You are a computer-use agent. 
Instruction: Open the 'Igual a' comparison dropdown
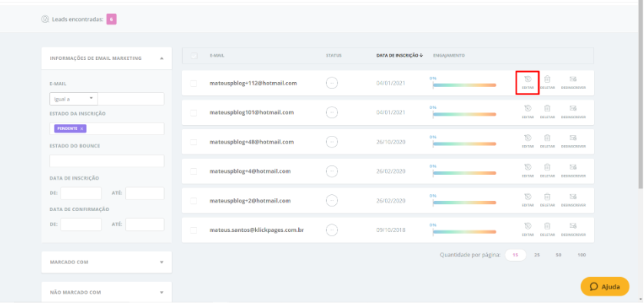point(74,99)
